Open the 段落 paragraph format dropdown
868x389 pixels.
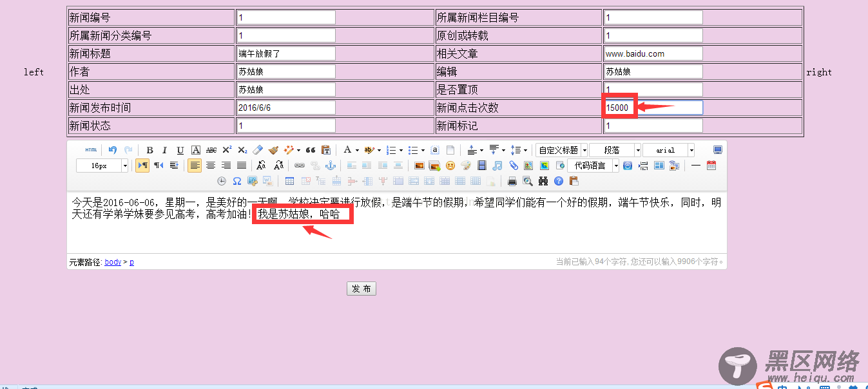[615, 150]
